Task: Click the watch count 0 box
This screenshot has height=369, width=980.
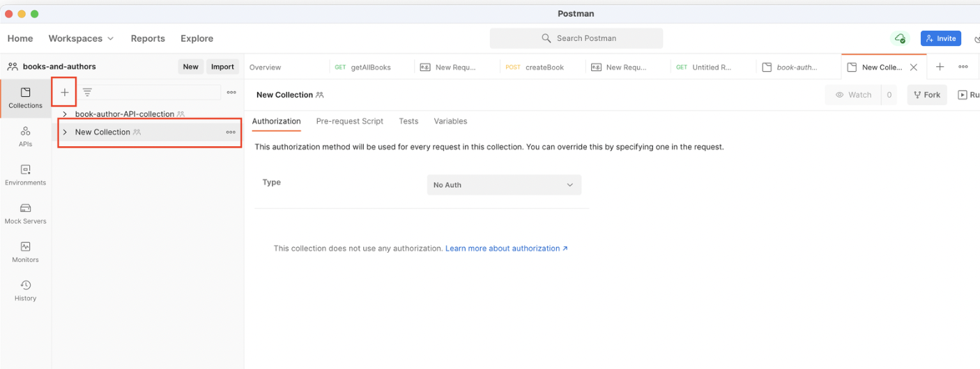Action: coord(889,95)
